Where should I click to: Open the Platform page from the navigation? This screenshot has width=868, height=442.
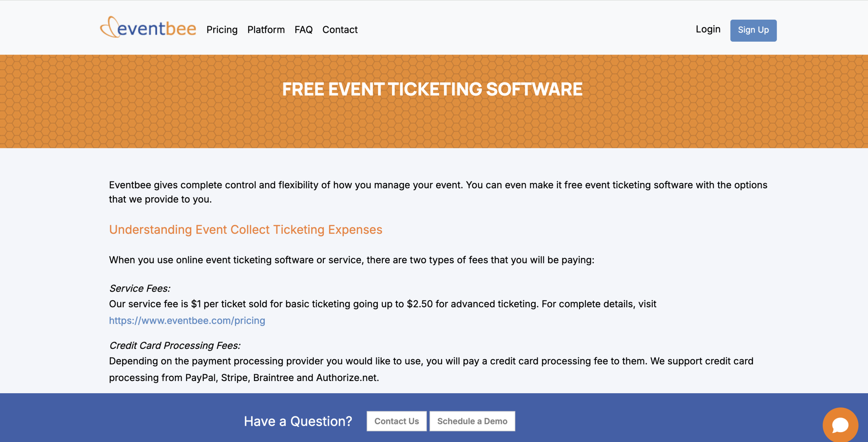point(266,30)
